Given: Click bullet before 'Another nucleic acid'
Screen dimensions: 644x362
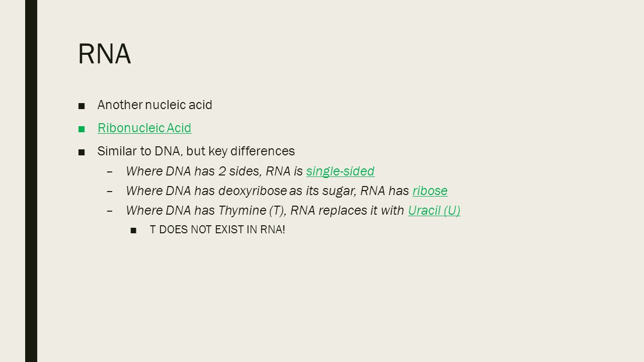Looking at the screenshot, I should 82,106.
